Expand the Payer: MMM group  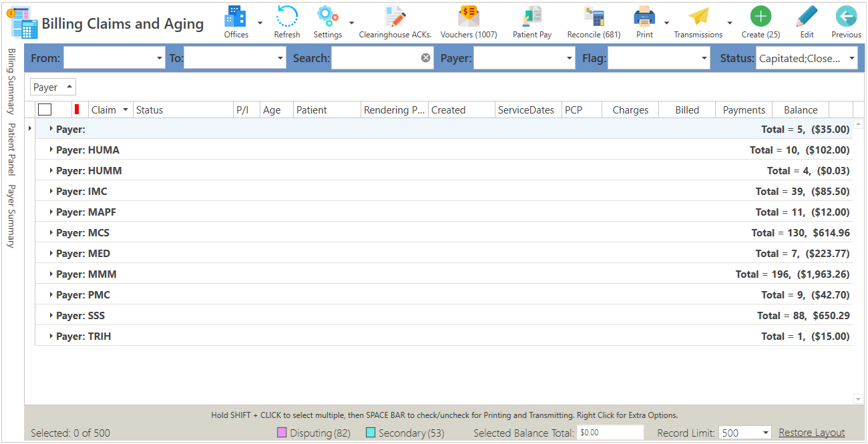coord(51,274)
